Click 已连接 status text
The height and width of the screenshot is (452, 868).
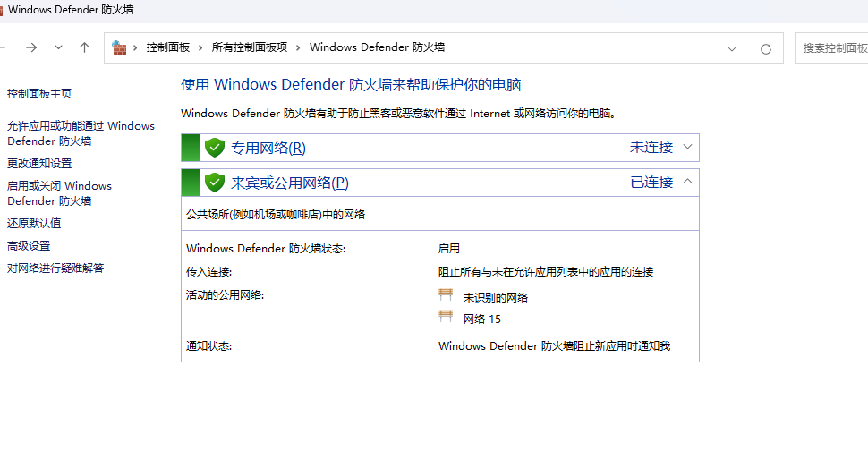click(651, 183)
